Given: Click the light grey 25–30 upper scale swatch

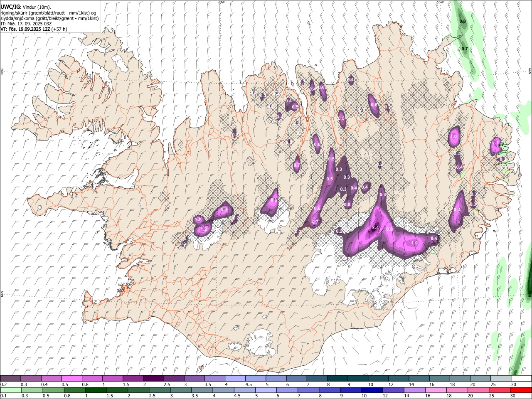Looking at the screenshot, I should [x=500, y=378].
